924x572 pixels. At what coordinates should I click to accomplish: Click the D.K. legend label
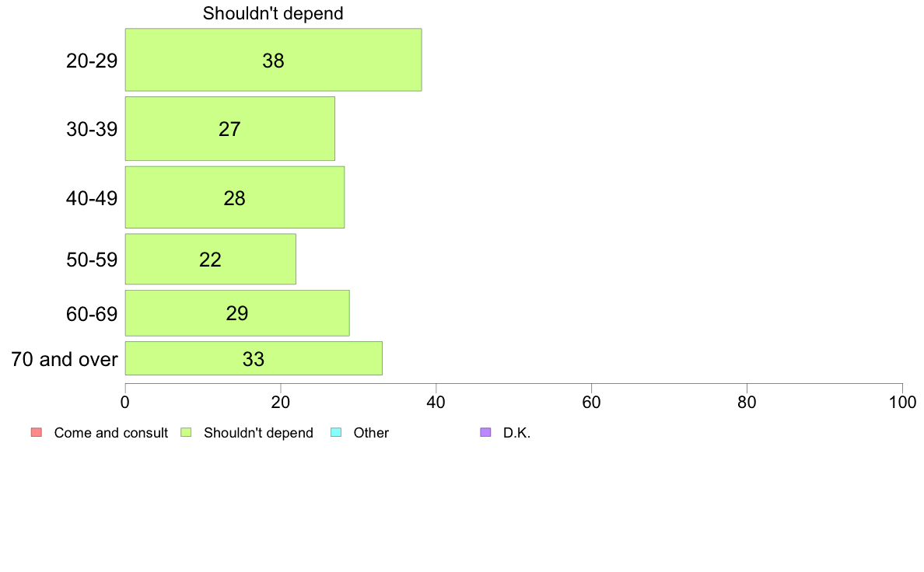point(516,433)
